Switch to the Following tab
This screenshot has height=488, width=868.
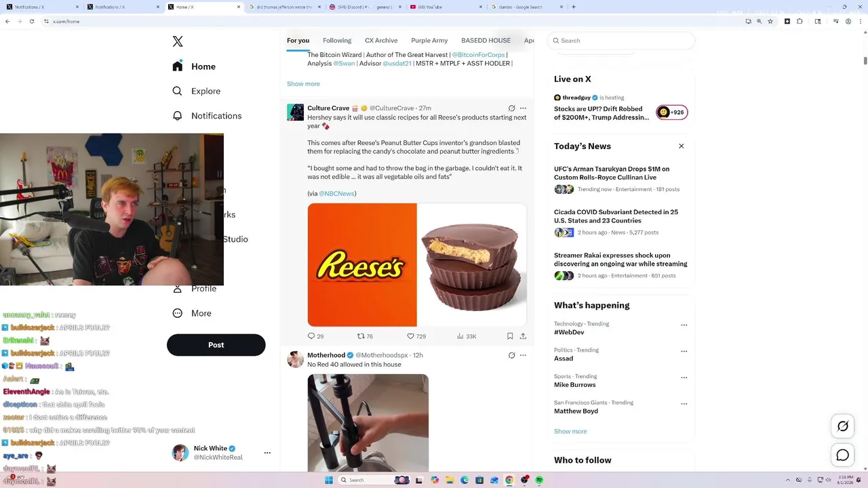[337, 41]
